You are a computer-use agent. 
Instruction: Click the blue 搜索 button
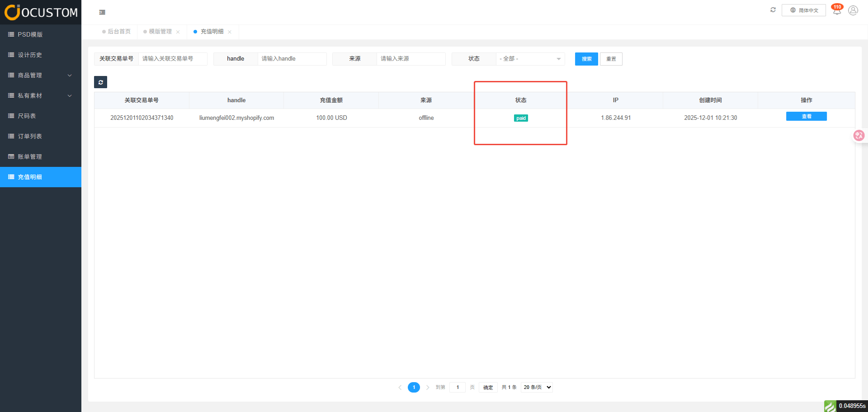586,59
